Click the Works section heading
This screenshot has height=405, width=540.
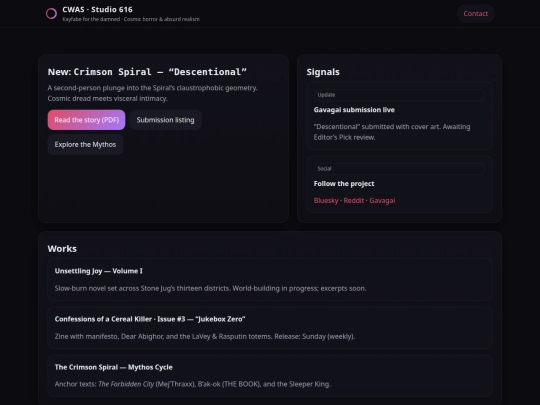click(62, 249)
